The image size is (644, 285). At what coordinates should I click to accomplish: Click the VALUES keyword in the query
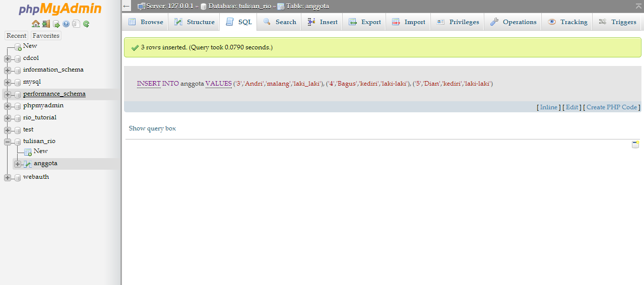click(x=219, y=84)
